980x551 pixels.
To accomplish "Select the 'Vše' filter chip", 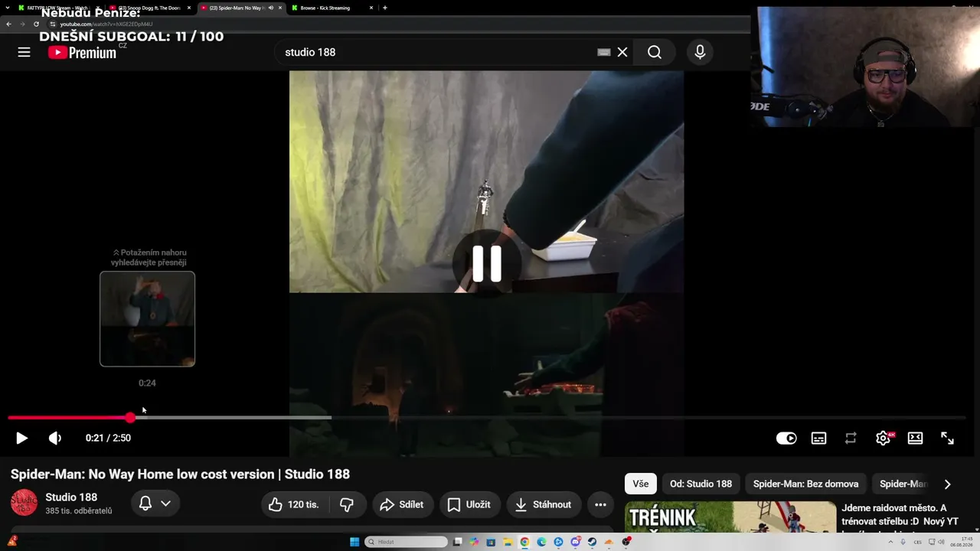I will 641,484.
